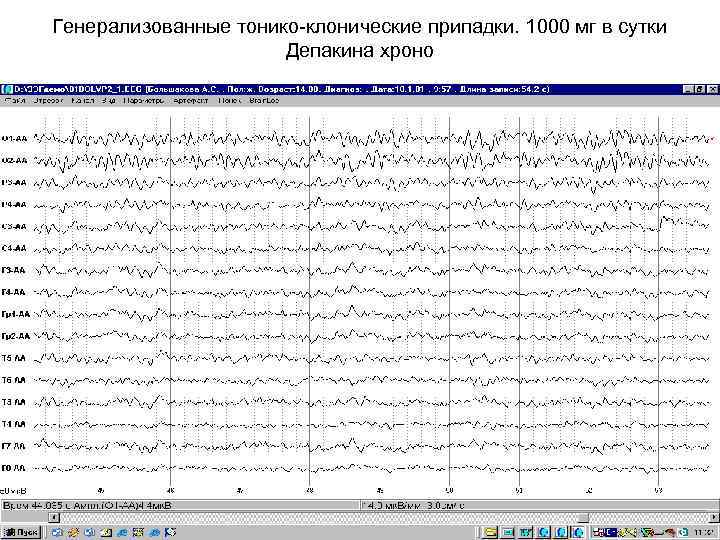Select the F8-AA channel label
This screenshot has height=540, width=720.
[x=13, y=468]
